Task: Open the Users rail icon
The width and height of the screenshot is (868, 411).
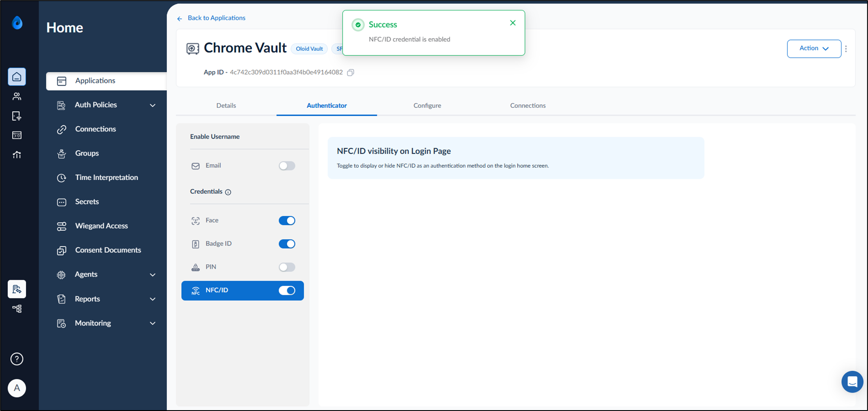Action: pyautogui.click(x=17, y=96)
